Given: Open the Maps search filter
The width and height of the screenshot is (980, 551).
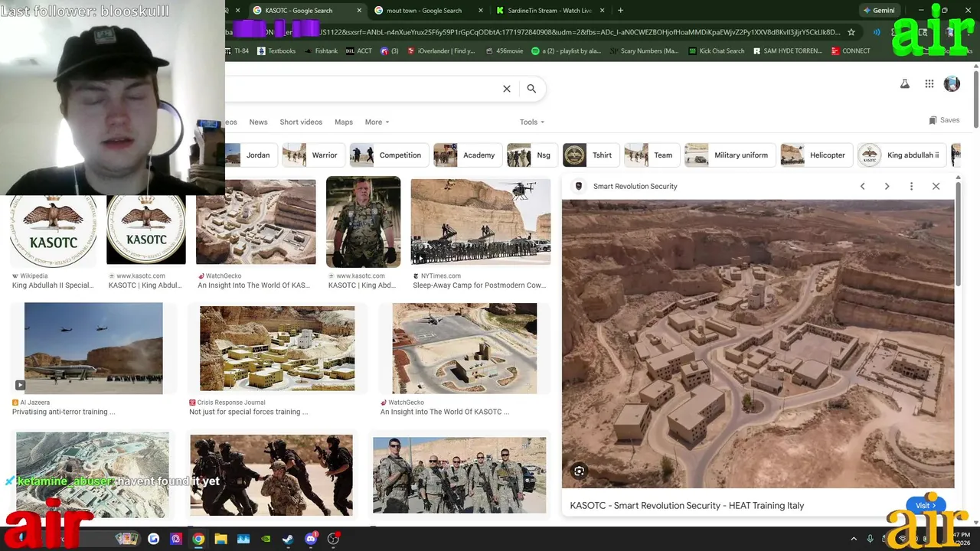Looking at the screenshot, I should click(344, 122).
